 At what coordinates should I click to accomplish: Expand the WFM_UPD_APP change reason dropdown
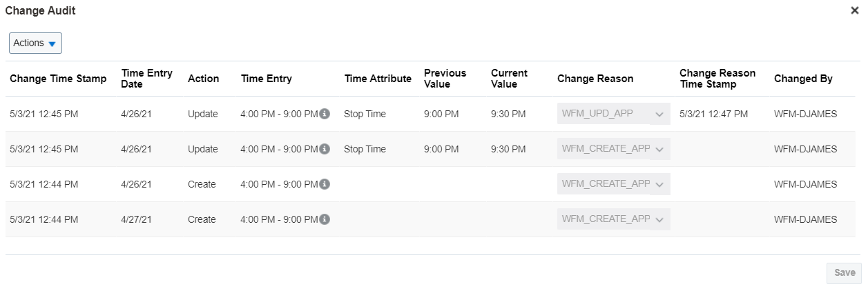(x=659, y=114)
